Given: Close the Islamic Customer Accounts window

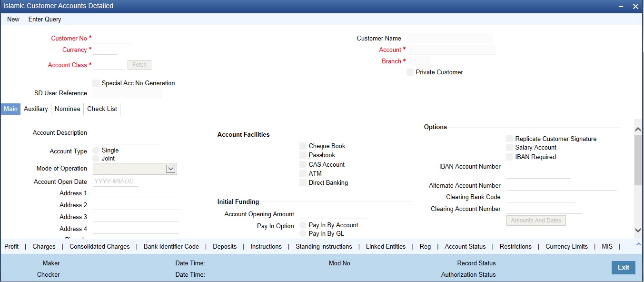Looking at the screenshot, I should click(636, 6).
